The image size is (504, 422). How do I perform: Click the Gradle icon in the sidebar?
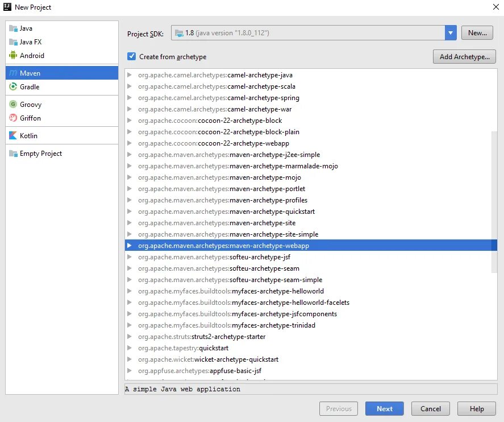coord(13,86)
